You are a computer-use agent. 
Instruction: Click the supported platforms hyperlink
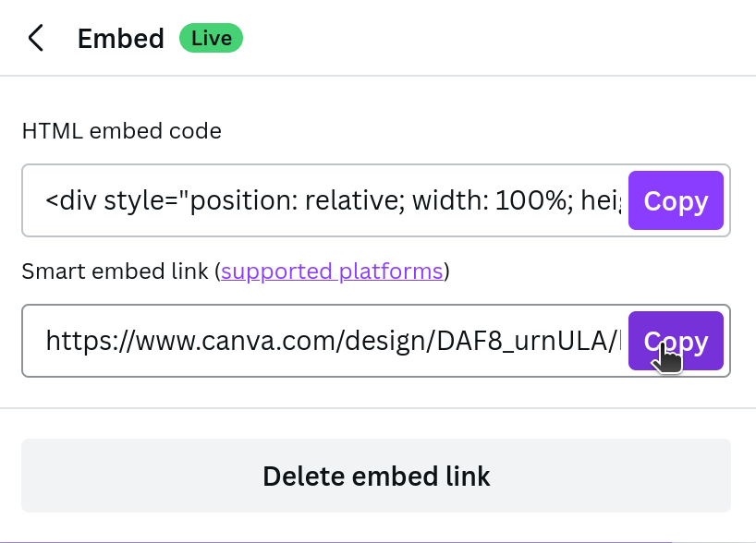tap(331, 271)
